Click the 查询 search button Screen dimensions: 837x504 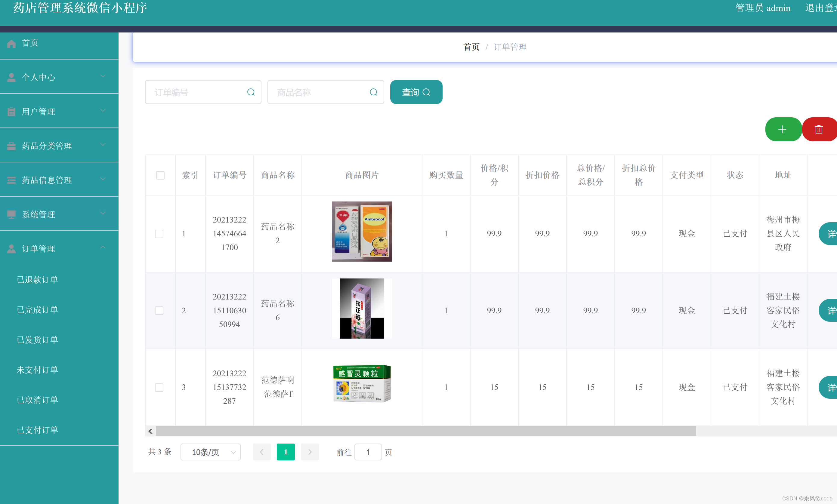[416, 92]
